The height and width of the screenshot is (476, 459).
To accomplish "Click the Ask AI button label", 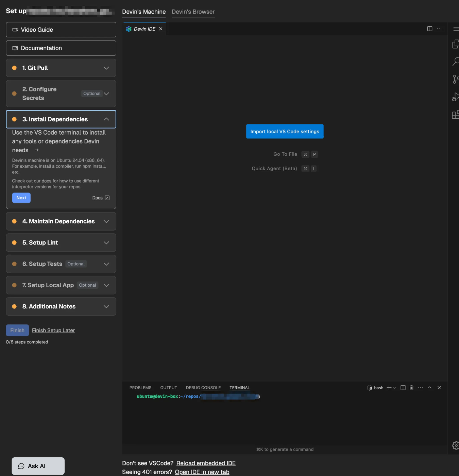I will pos(37,466).
